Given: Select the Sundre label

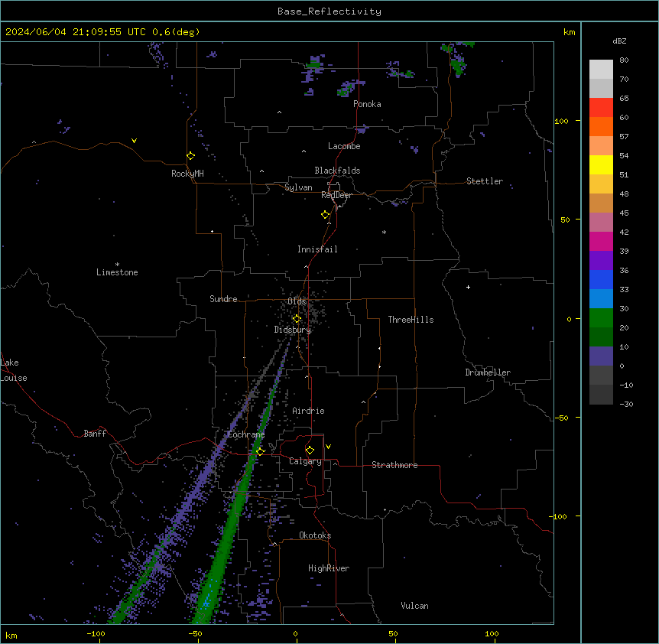Looking at the screenshot, I should [x=223, y=299].
